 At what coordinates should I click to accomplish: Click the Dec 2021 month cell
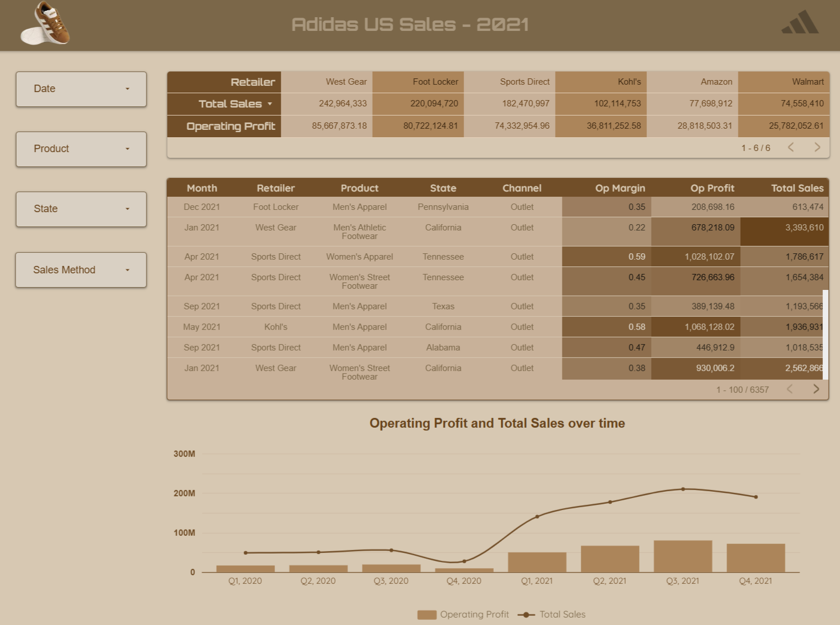(202, 207)
